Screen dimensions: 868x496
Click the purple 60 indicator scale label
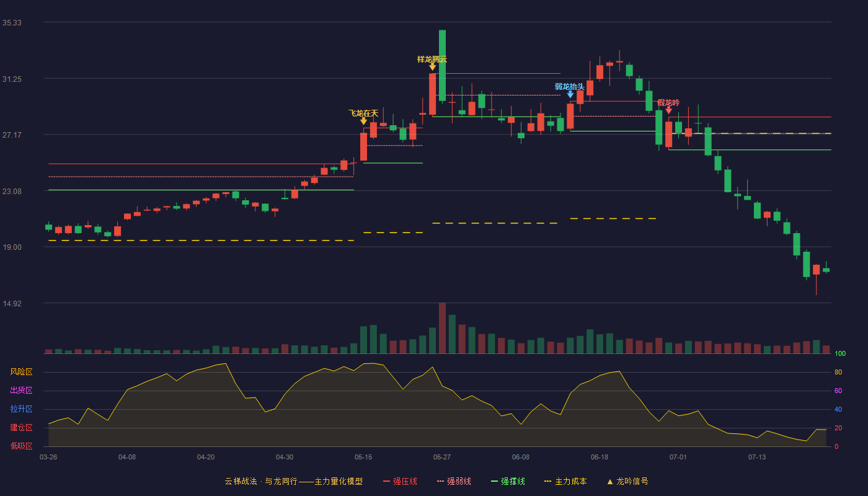click(x=838, y=391)
